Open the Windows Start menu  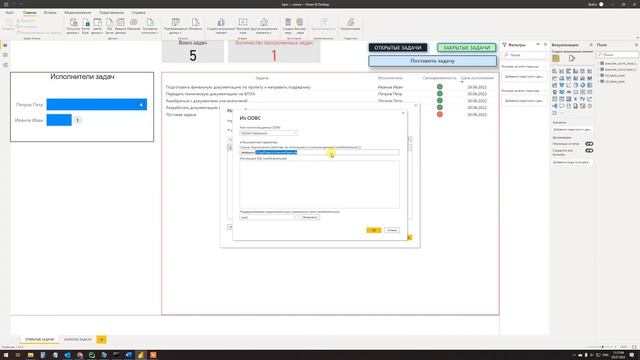click(6, 355)
